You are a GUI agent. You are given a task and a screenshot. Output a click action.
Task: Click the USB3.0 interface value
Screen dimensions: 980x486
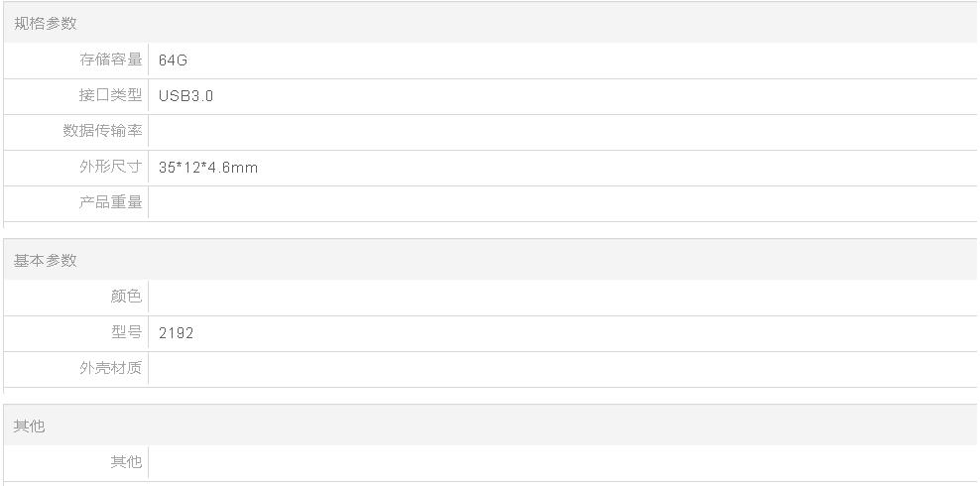pos(185,96)
